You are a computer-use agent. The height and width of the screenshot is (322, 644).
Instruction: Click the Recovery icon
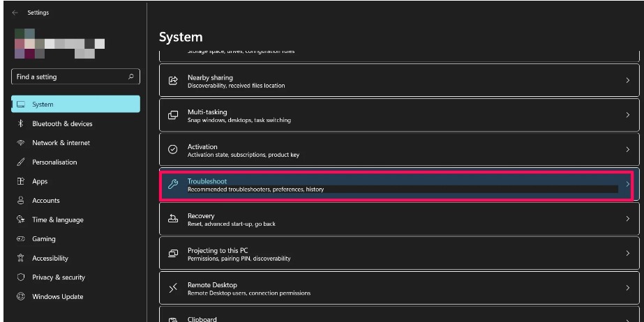point(174,219)
